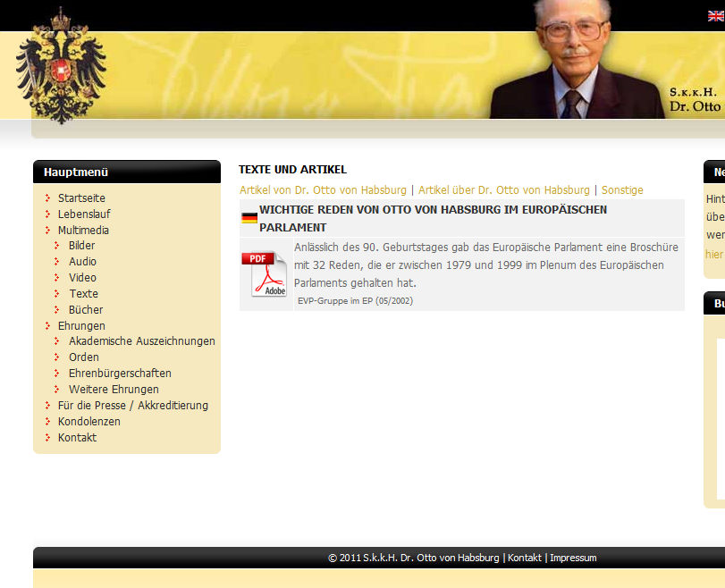Image resolution: width=725 pixels, height=588 pixels.
Task: Switch language via the British flag icon
Action: [716, 15]
